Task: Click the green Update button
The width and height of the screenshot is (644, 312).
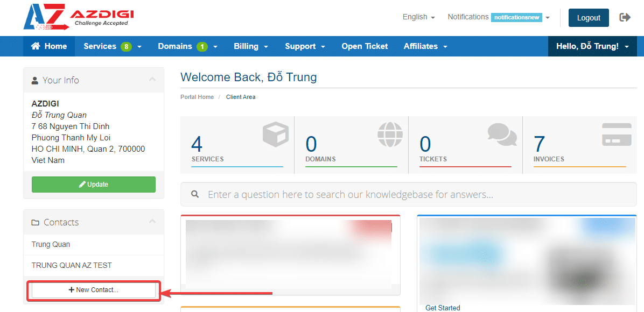Action: coord(94,185)
